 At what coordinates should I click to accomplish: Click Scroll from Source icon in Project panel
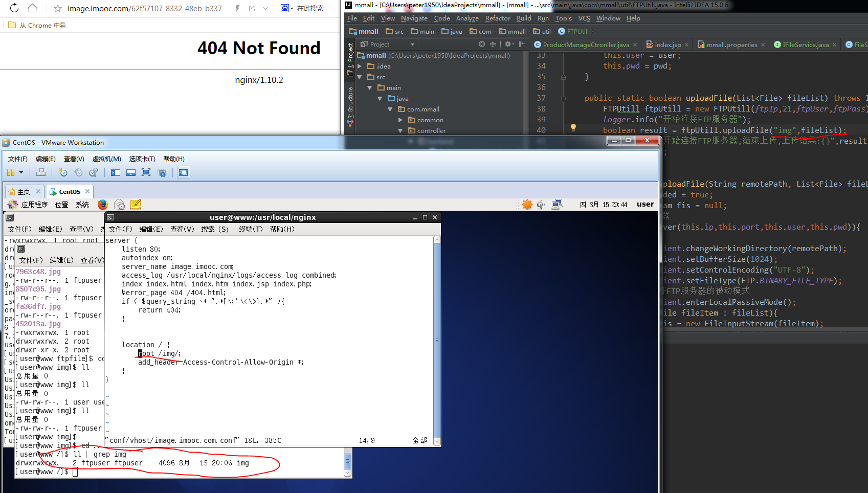pyautogui.click(x=481, y=44)
